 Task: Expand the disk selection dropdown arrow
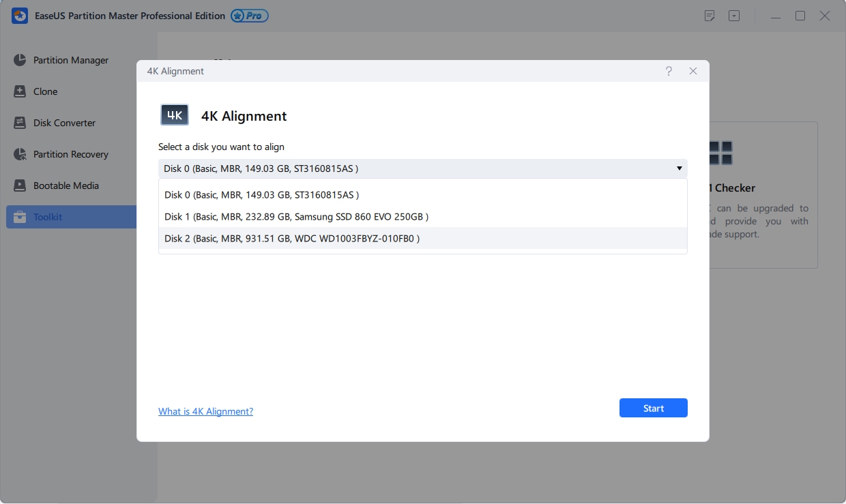[x=680, y=168]
